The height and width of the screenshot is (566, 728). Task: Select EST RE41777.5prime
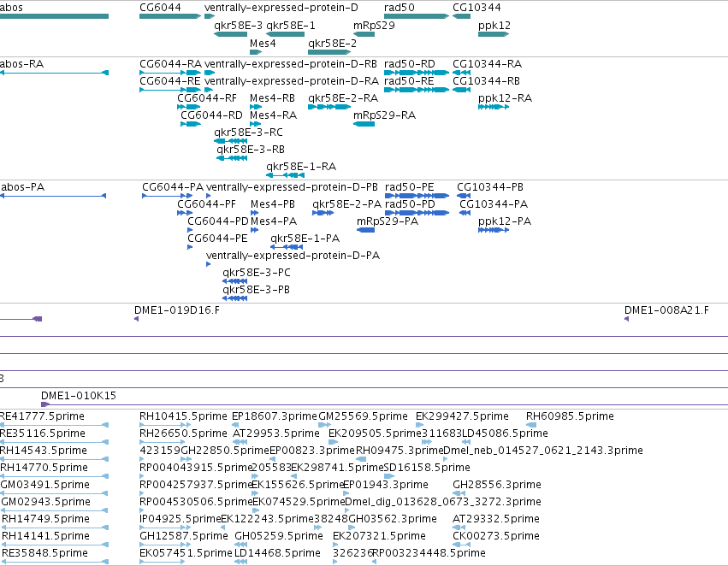tap(54, 425)
